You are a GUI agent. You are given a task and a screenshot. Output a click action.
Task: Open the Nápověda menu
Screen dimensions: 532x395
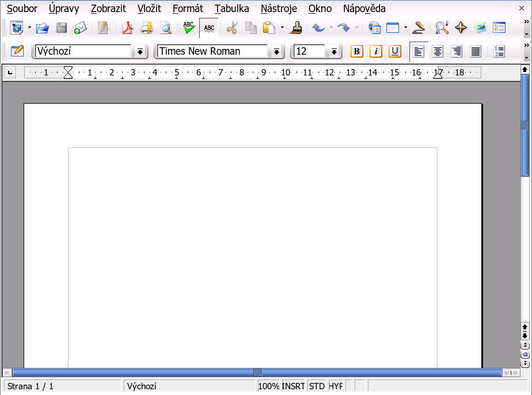click(x=364, y=9)
